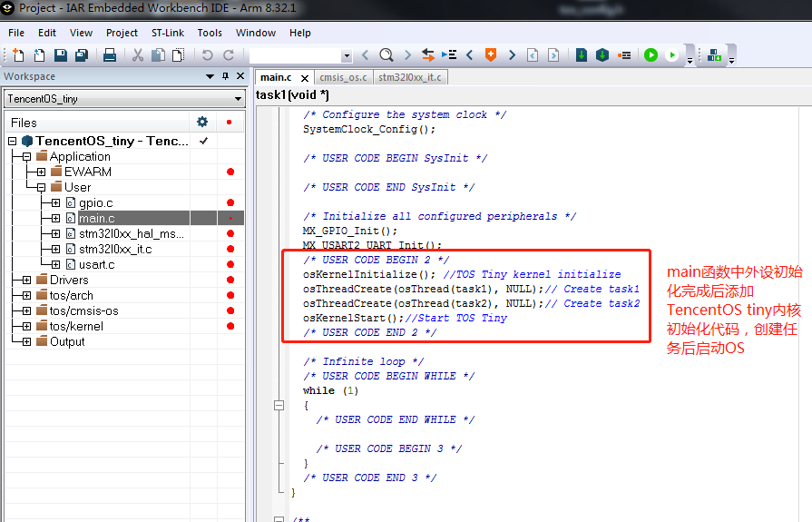Click the Cut scissors icon
Image resolution: width=812 pixels, height=522 pixels.
[138, 55]
